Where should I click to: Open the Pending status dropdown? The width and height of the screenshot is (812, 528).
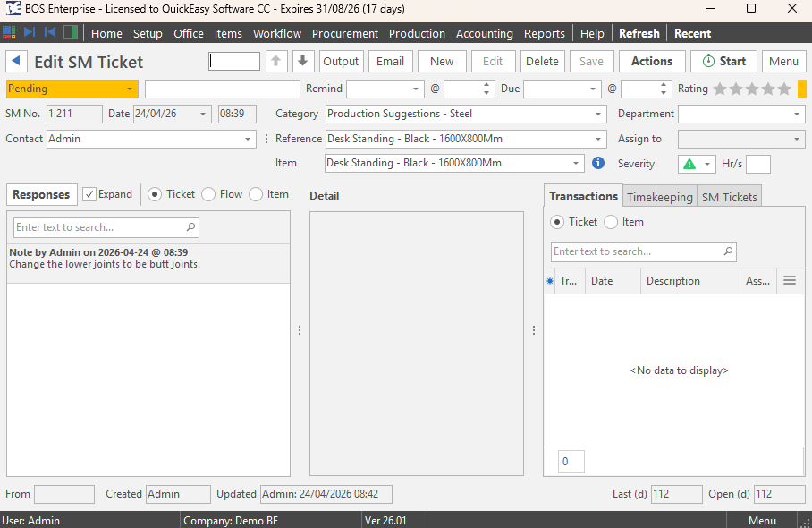click(x=130, y=89)
